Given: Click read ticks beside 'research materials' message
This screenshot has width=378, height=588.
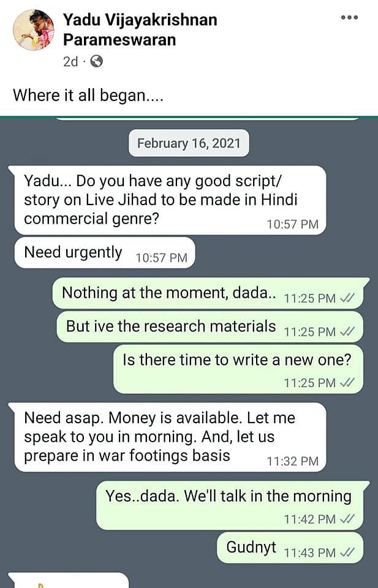Looking at the screenshot, I should 347,332.
